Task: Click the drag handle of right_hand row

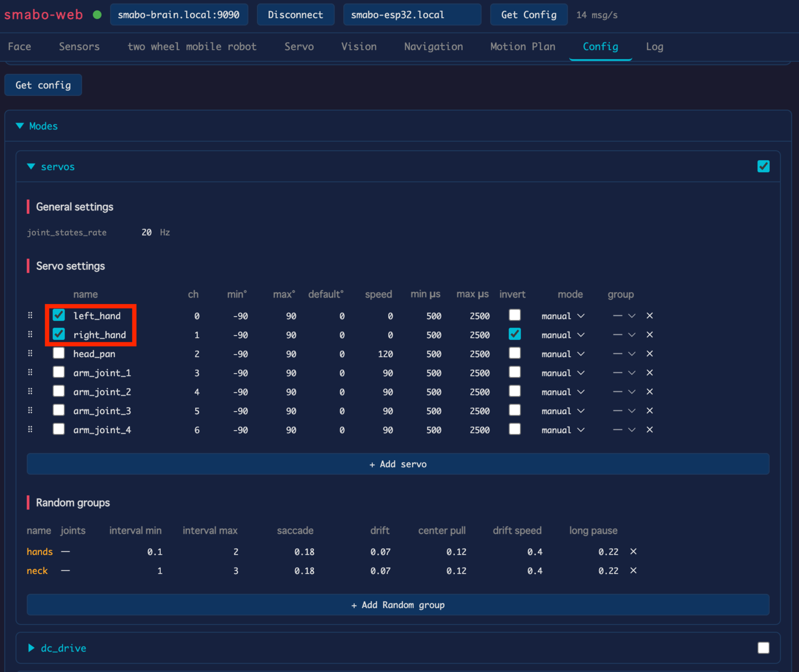Action: (30, 335)
